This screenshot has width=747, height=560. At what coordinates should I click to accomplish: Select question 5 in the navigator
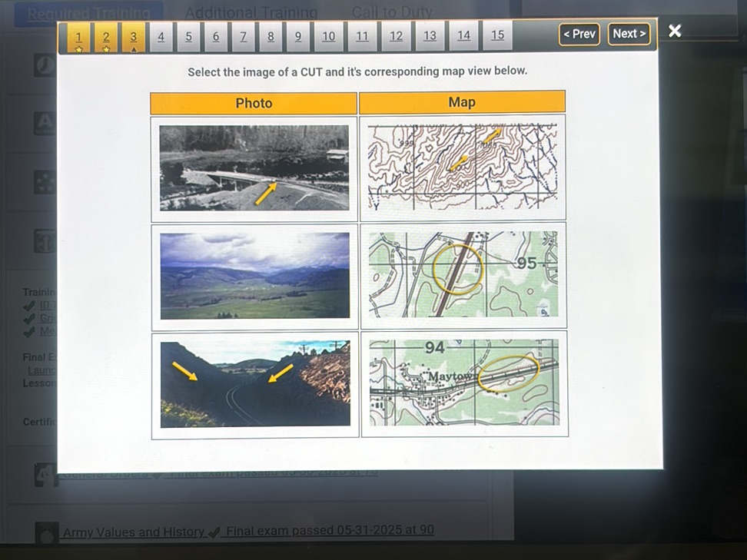tap(188, 37)
